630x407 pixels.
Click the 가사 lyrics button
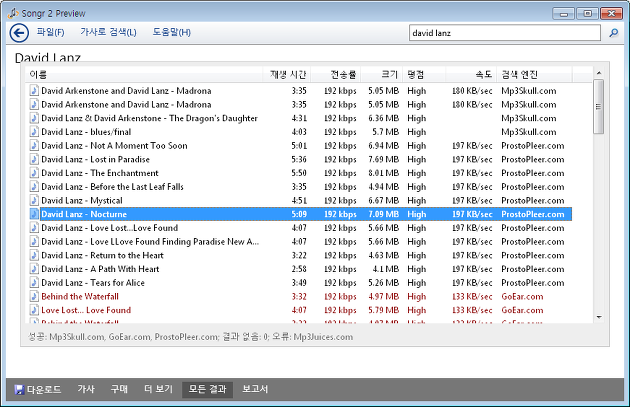click(x=86, y=389)
